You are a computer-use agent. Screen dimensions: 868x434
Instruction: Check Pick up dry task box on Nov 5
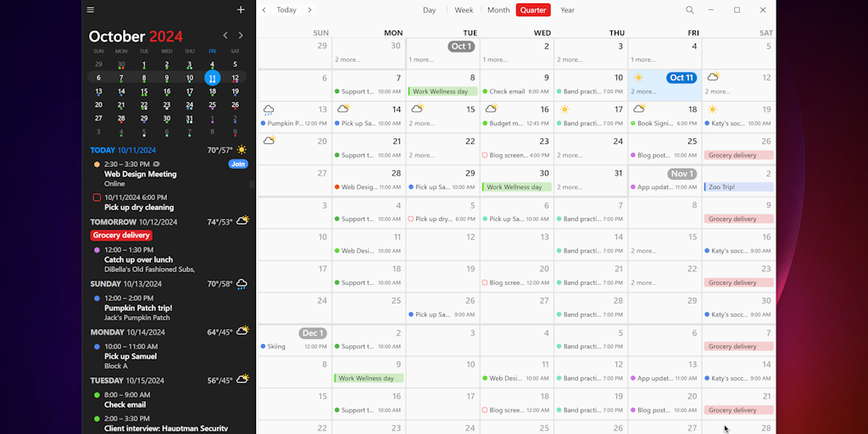411,220
